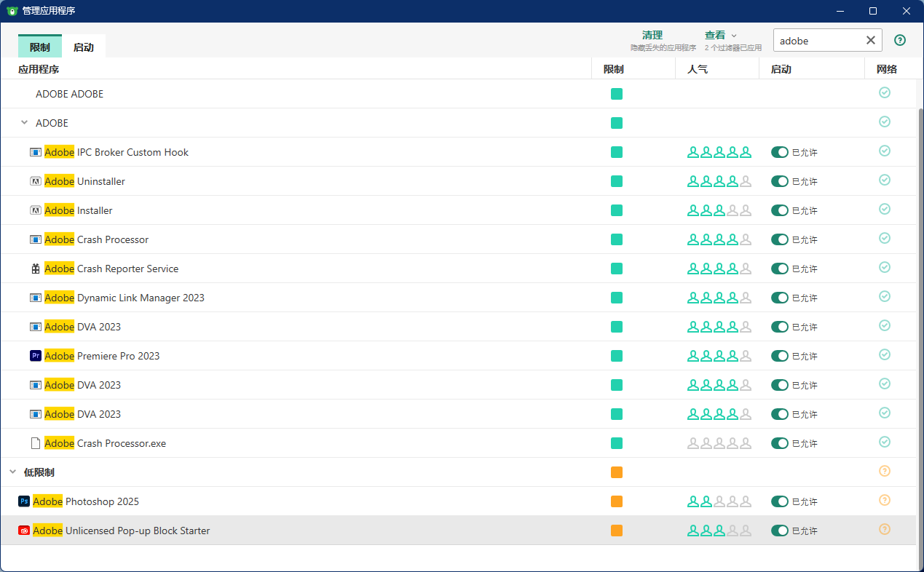Image resolution: width=924 pixels, height=572 pixels.
Task: Switch to the 启动 tab
Action: click(x=84, y=47)
